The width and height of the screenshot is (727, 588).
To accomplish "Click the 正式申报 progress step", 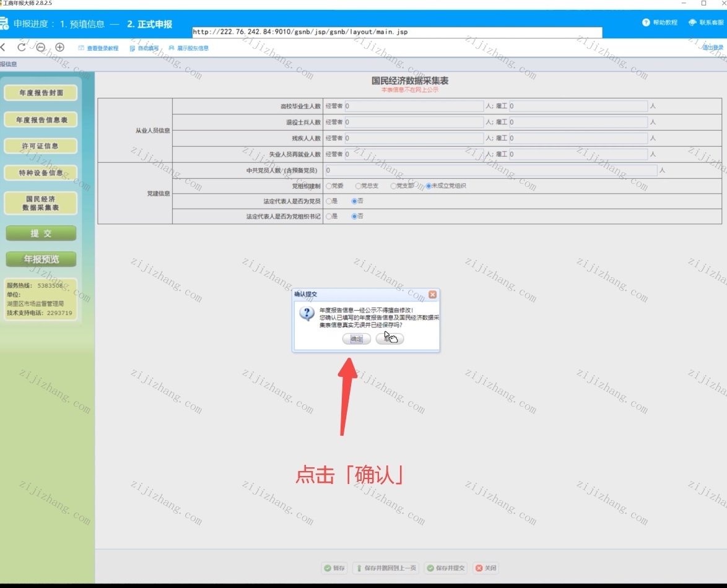I will pos(149,24).
